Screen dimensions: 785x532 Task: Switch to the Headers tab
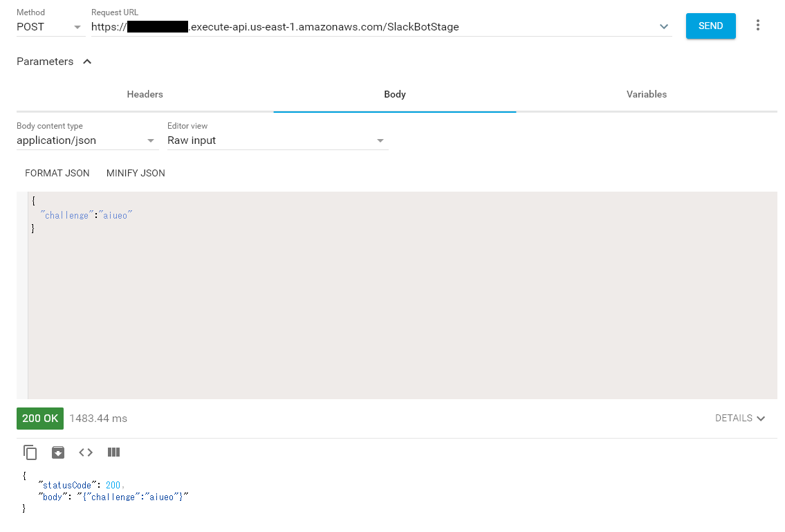click(145, 94)
